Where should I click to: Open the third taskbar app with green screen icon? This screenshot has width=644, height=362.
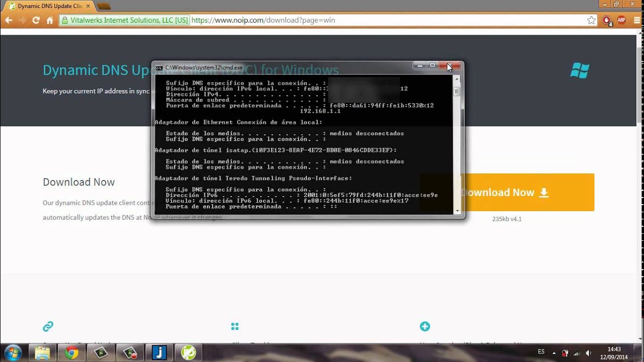tap(101, 353)
